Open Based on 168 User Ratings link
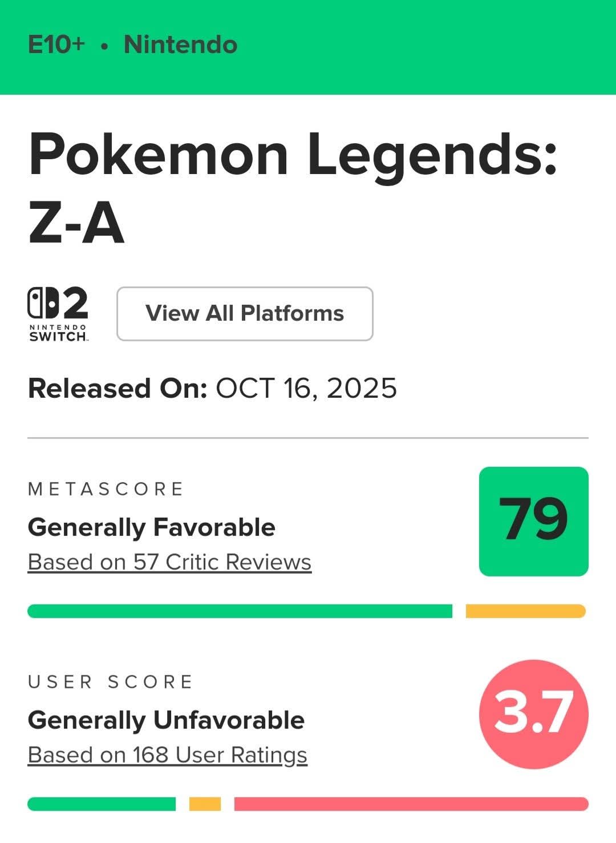The image size is (616, 843). [167, 755]
